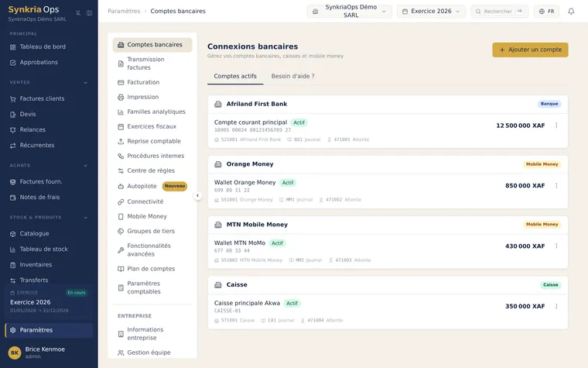This screenshot has width=588, height=368.
Task: Click the Paramètres gear icon
Action: point(12,330)
